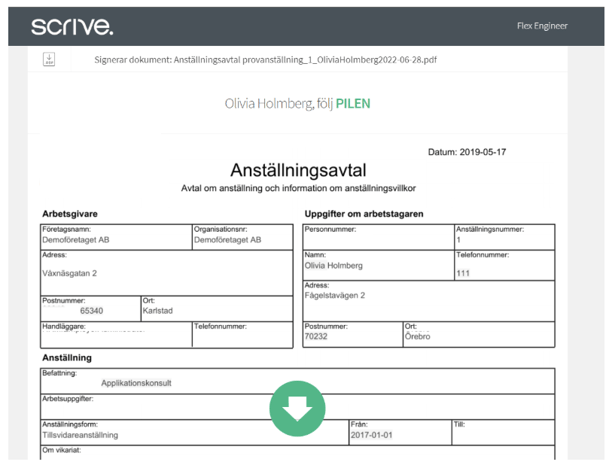Select the Anställningsavtal document title
Image resolution: width=612 pixels, height=471 pixels.
tap(298, 170)
